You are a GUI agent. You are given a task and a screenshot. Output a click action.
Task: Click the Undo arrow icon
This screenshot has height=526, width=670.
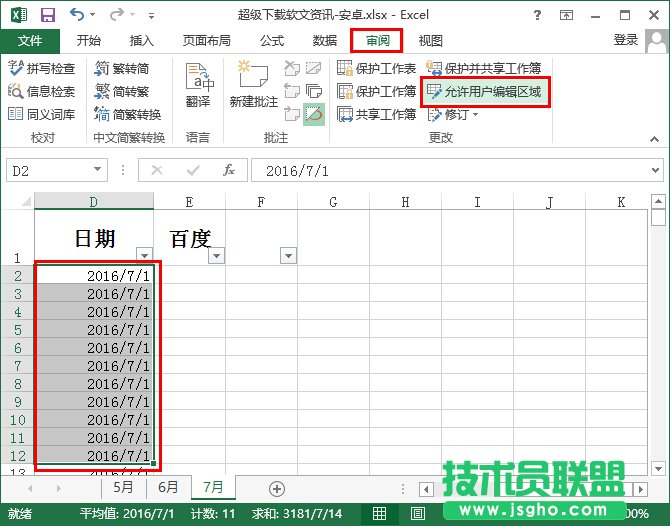click(x=76, y=15)
